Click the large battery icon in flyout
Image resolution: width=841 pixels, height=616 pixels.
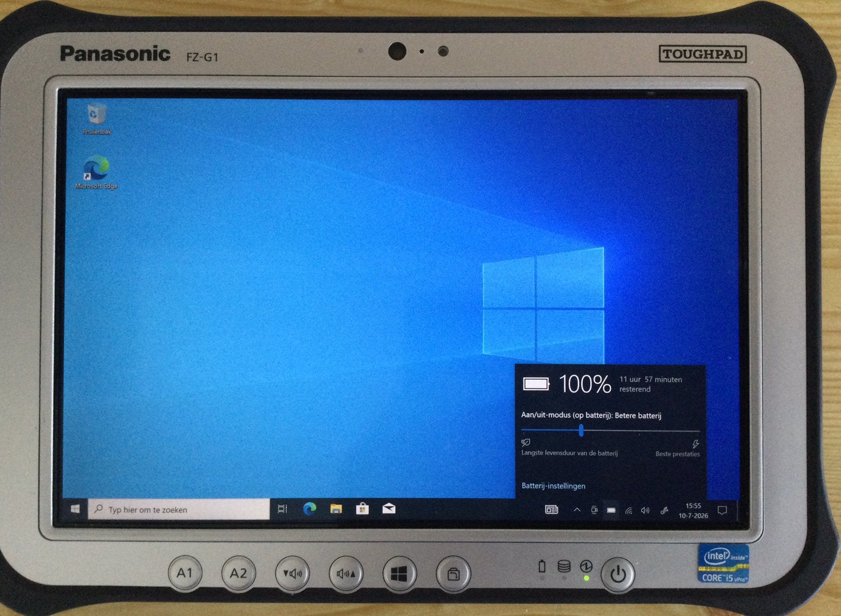coord(536,384)
